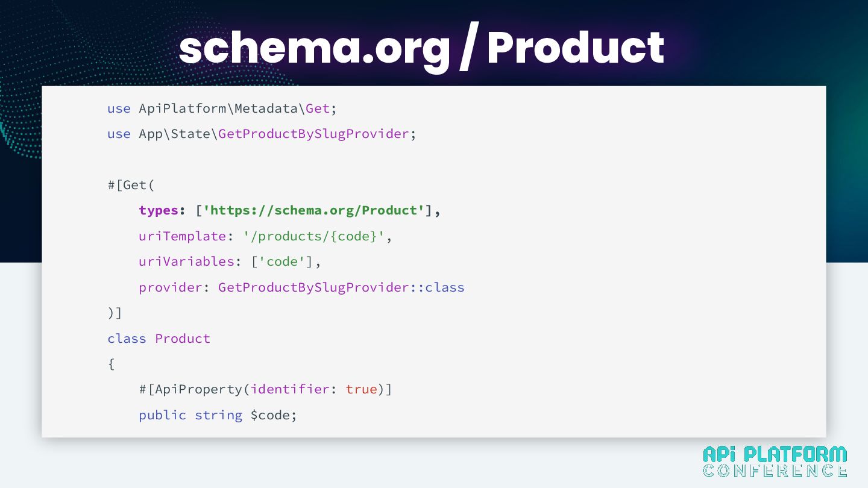Click the 'provider' parameter name
This screenshot has height=488, width=868.
[x=171, y=287]
